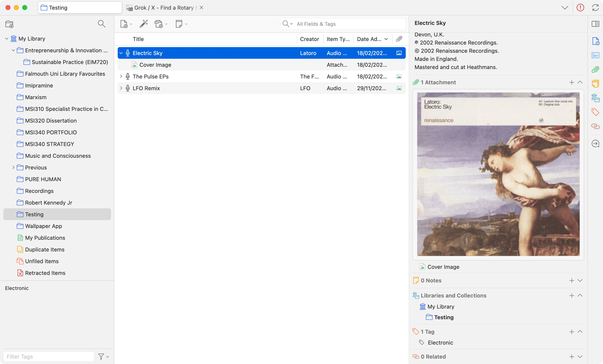Open the search mode dropdown arrow

pos(291,24)
